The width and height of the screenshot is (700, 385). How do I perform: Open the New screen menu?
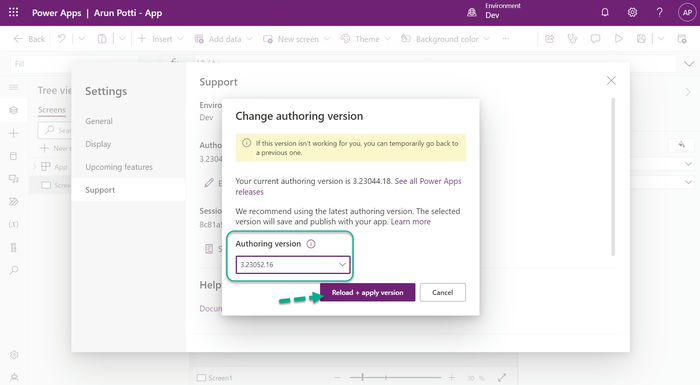click(296, 39)
